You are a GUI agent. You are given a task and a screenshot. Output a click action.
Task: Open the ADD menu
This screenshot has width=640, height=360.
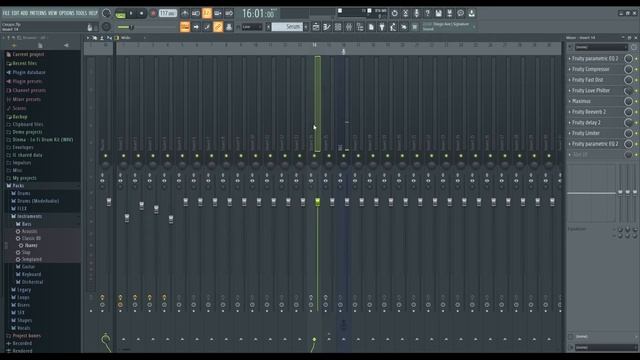coord(24,13)
